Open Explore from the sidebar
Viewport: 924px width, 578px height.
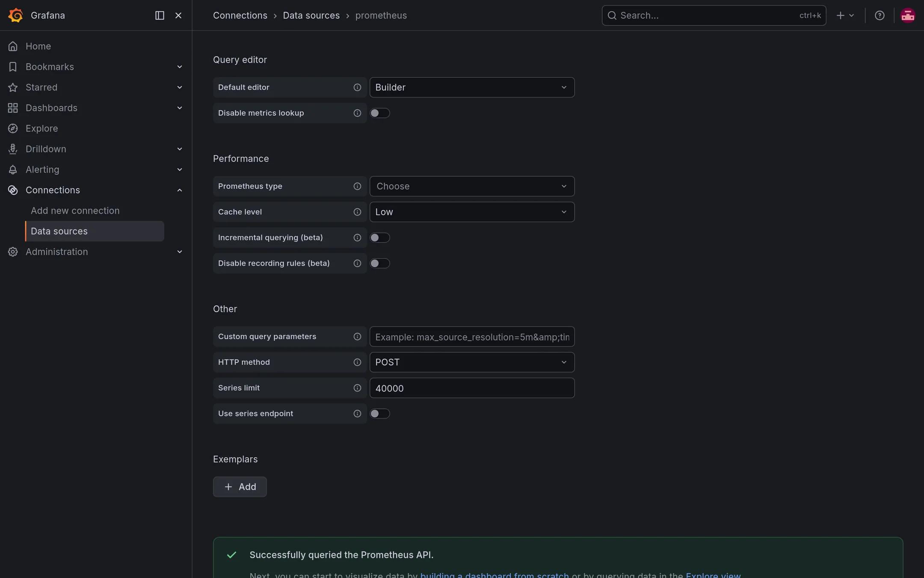tap(41, 128)
